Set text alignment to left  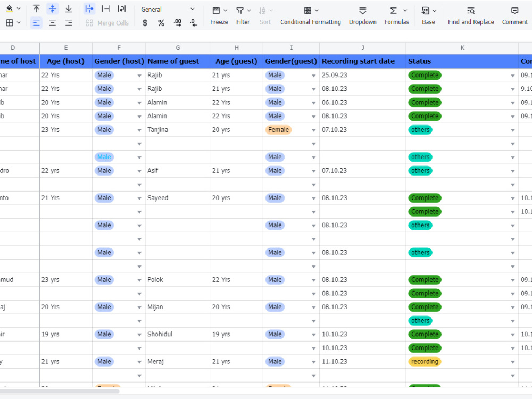pos(36,23)
